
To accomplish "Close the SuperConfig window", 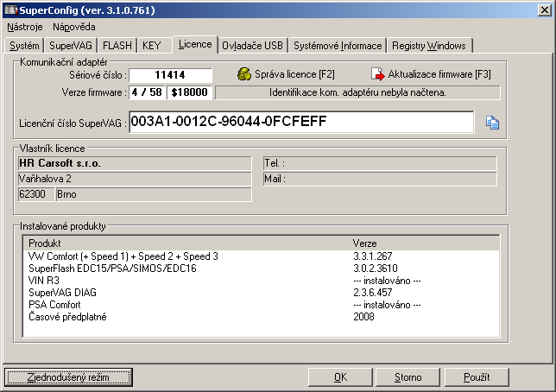I will pyautogui.click(x=544, y=10).
